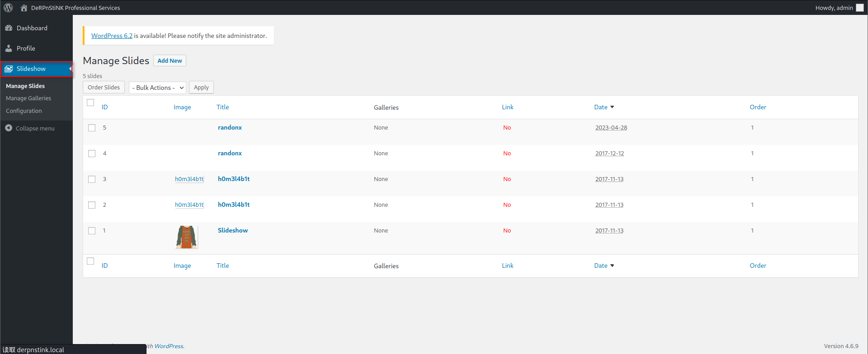Check the box for slide ID 1
The width and height of the screenshot is (868, 354).
[x=92, y=231]
